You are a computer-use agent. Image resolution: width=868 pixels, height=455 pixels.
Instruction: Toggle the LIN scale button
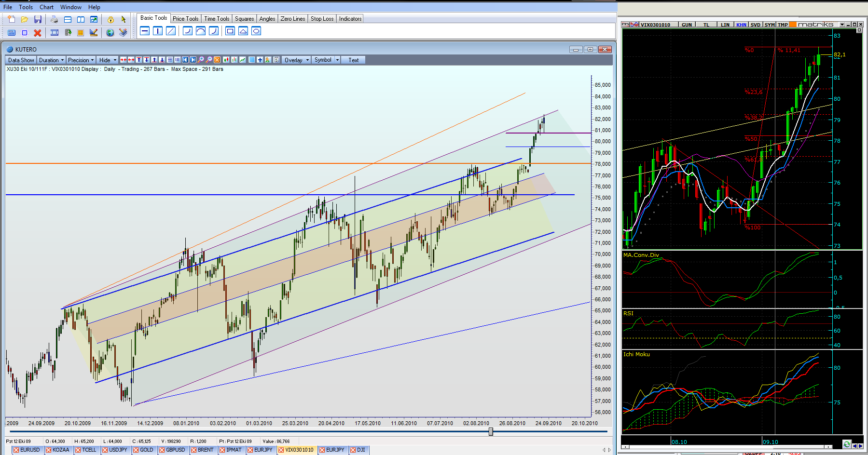coord(725,25)
